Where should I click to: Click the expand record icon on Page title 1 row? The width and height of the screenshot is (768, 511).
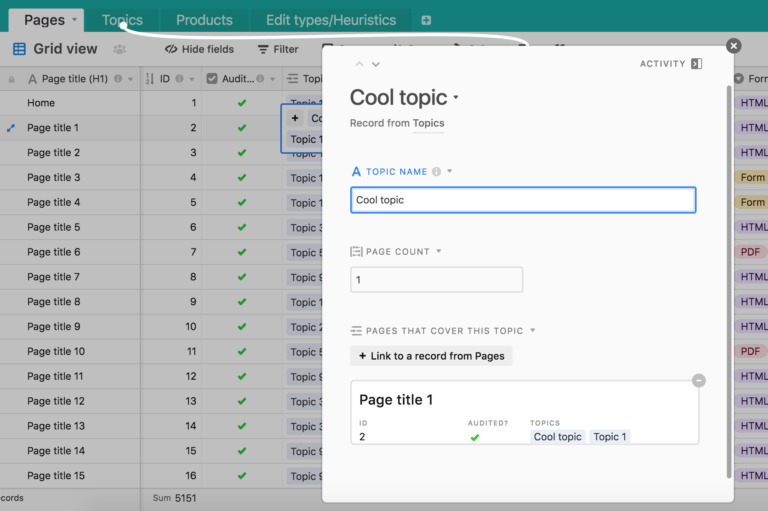[11, 128]
